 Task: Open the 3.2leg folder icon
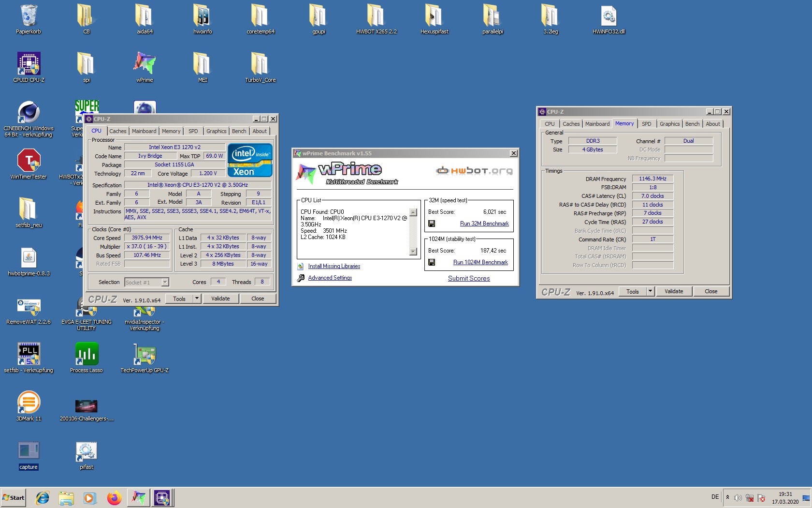[x=551, y=19]
